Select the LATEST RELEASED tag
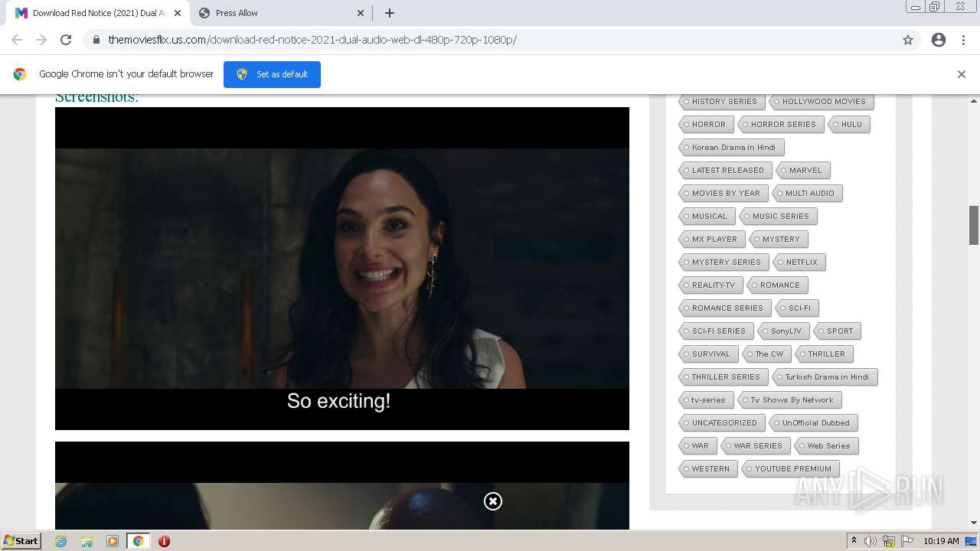Viewport: 980px width, 551px height. click(x=725, y=170)
